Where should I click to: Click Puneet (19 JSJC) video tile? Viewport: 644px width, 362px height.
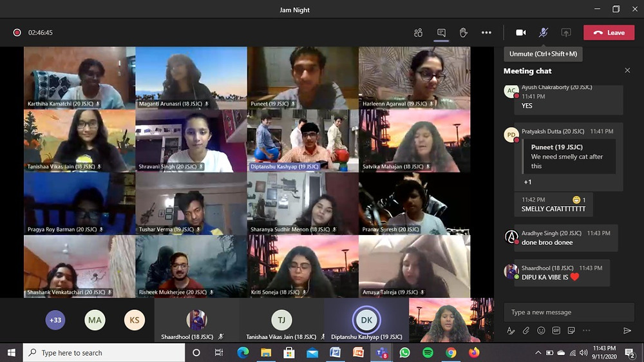303,78
